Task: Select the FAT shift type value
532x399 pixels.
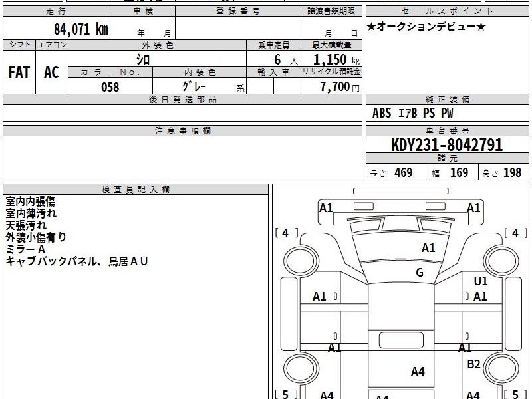Action: tap(19, 72)
